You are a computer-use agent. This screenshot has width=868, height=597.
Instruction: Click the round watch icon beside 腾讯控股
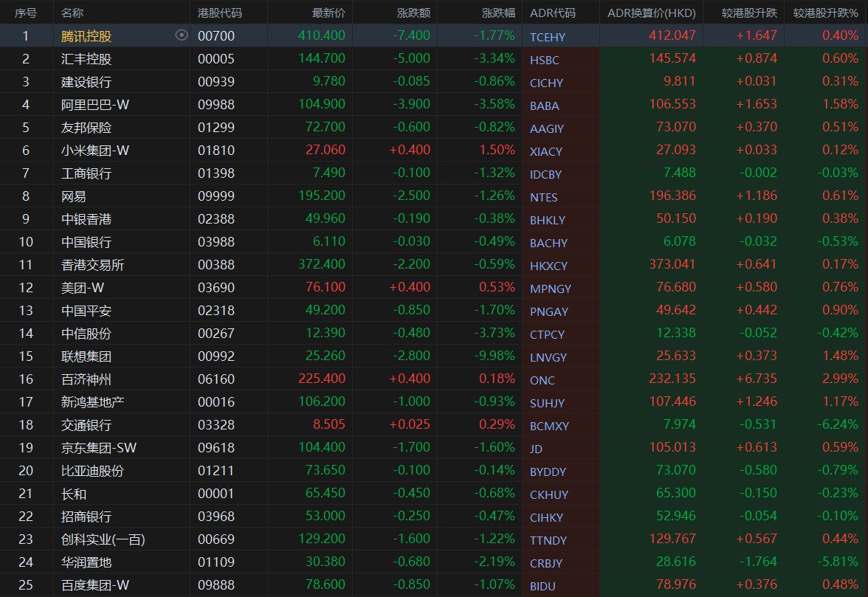(181, 35)
